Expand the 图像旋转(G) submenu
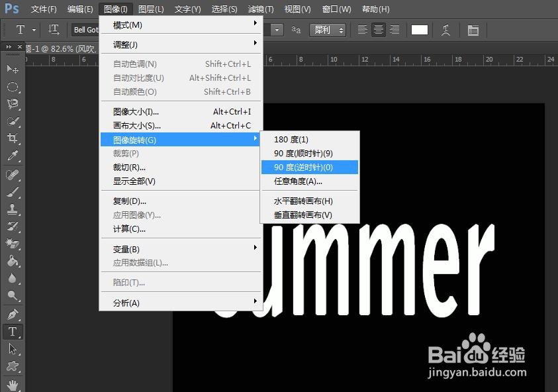 tap(181, 140)
